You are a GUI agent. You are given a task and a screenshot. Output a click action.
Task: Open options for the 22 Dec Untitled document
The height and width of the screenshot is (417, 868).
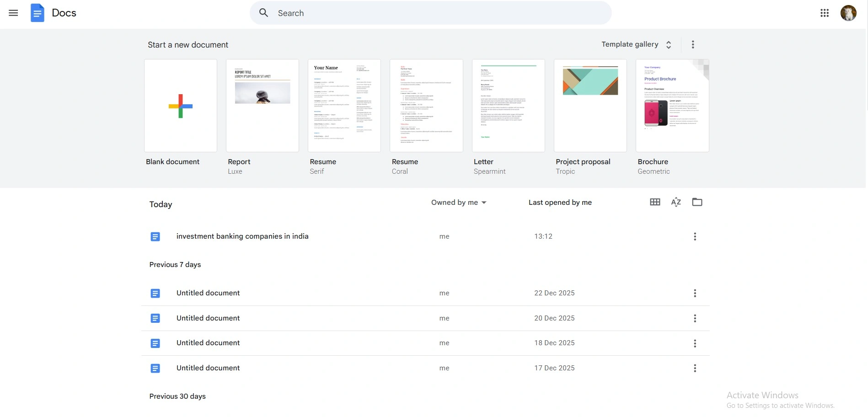click(694, 293)
